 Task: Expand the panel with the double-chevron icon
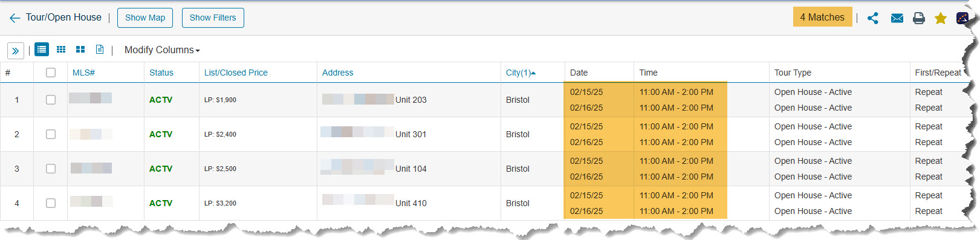click(x=16, y=51)
